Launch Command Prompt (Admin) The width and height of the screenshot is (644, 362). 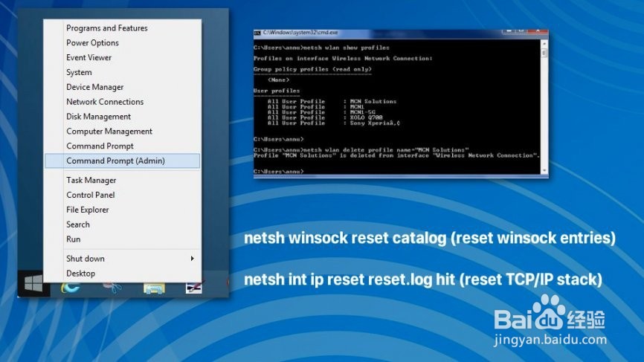[x=123, y=161]
